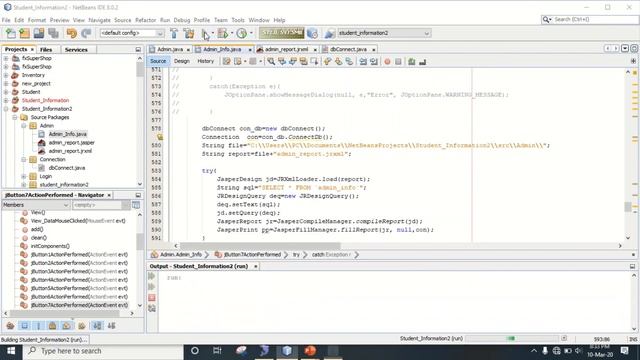
Task: Click the Undo toolbar icon
Action: click(72, 33)
